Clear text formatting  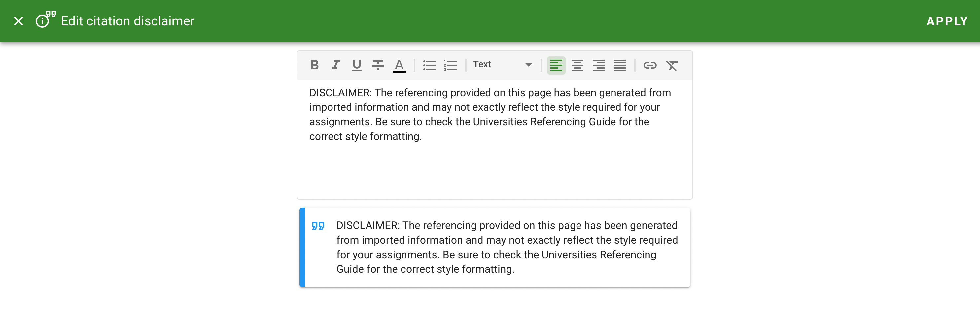672,65
